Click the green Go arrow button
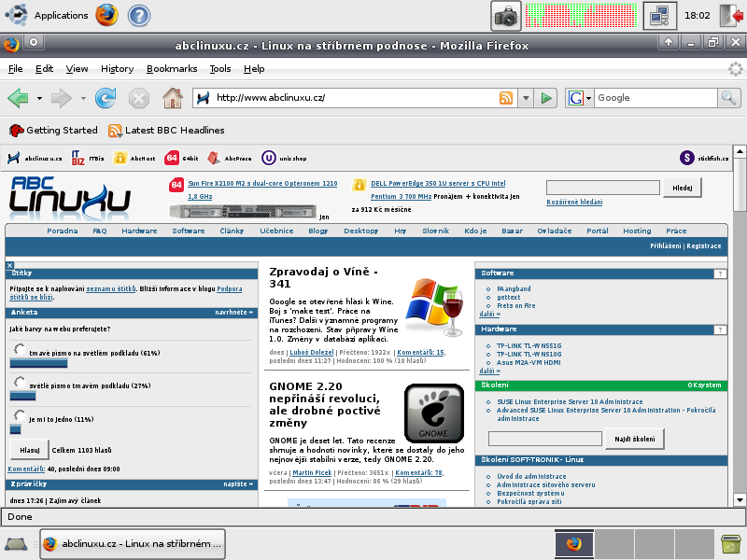This screenshot has width=747, height=560. click(545, 98)
